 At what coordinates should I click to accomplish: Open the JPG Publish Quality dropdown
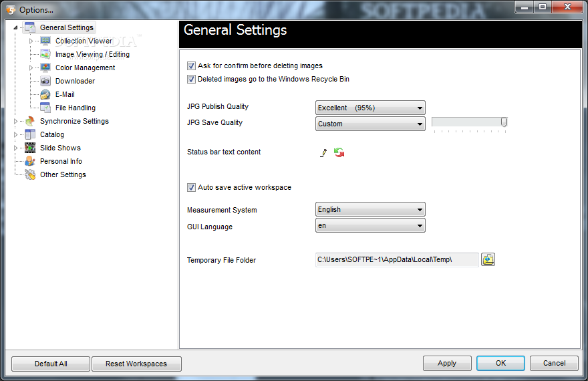click(x=370, y=108)
